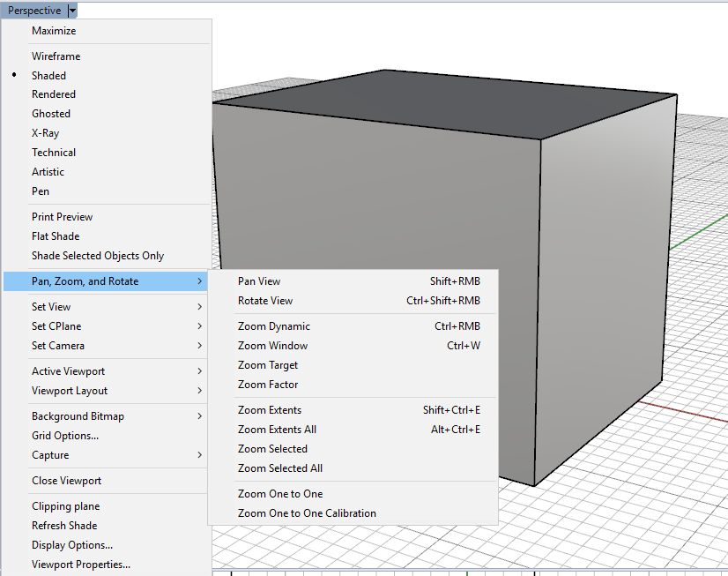The width and height of the screenshot is (728, 576).
Task: Toggle Shade Selected Objects Only
Action: click(107, 256)
